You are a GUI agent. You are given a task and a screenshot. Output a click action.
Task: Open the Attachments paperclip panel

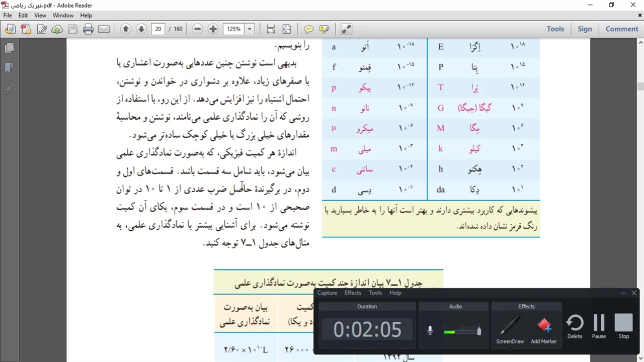point(9,89)
